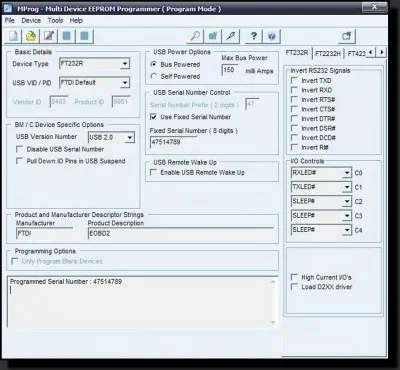Check the Invert DCD# box

pos(294,137)
